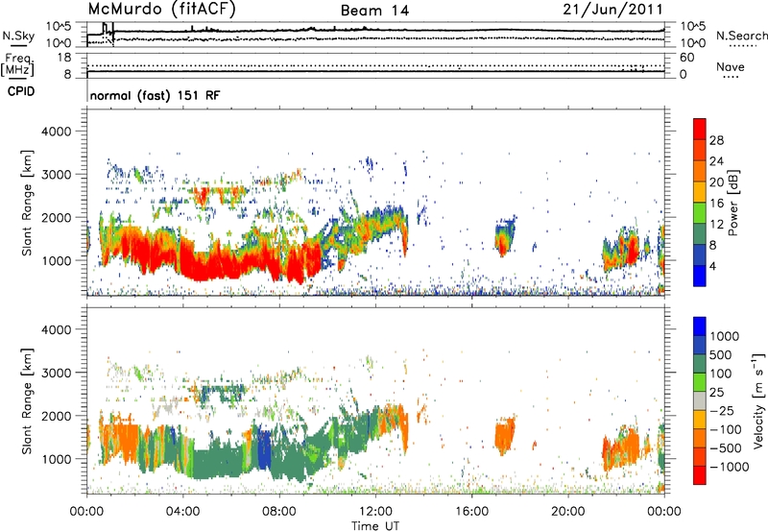Click the '-25' tick on the Velocity colorbar
768x532 pixels.
[722, 411]
